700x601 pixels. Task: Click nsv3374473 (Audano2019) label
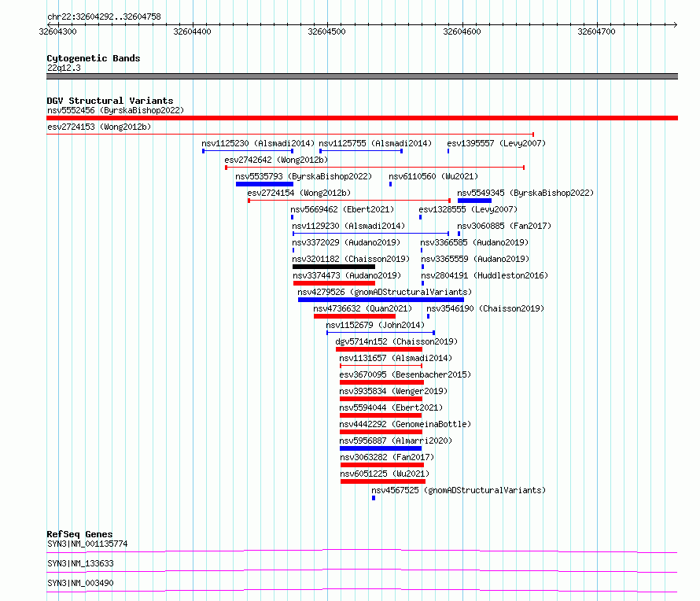[347, 275]
